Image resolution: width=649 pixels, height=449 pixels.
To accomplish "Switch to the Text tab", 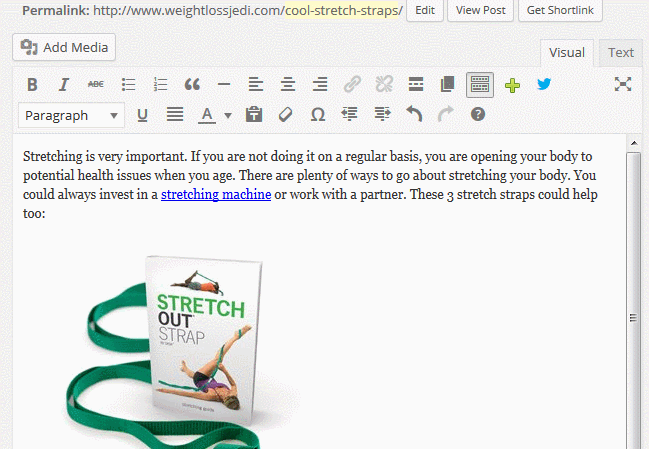I will tap(620, 53).
